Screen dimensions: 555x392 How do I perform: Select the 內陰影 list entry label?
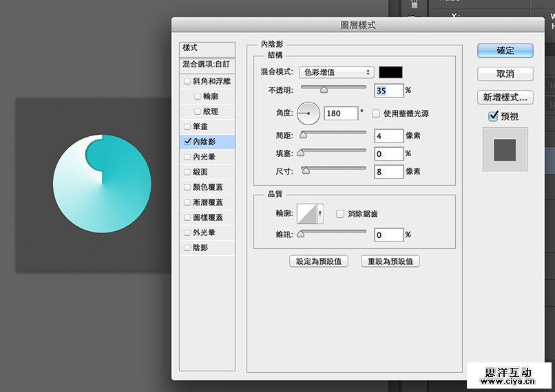click(x=205, y=142)
